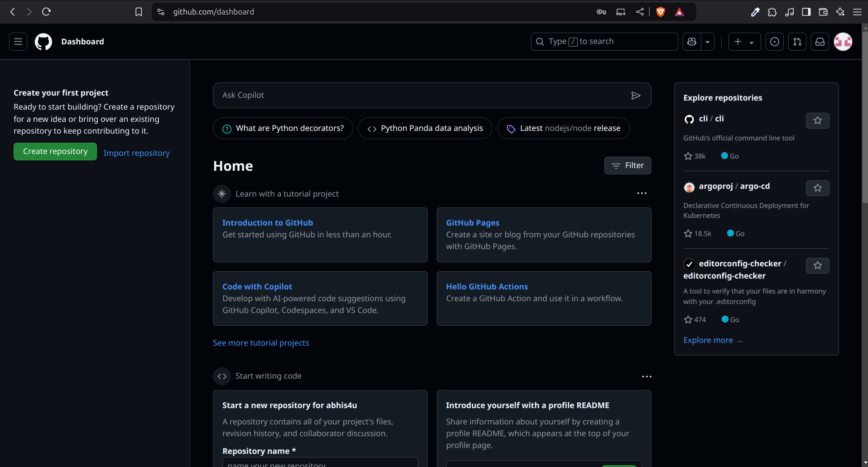Image resolution: width=868 pixels, height=467 pixels.
Task: Open the Issues icon in header
Action: [x=775, y=42]
